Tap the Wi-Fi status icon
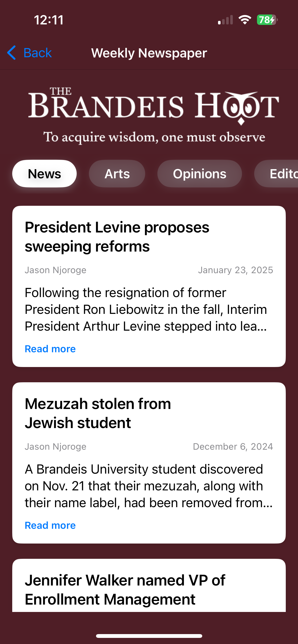Image resolution: width=298 pixels, height=644 pixels. tap(245, 20)
